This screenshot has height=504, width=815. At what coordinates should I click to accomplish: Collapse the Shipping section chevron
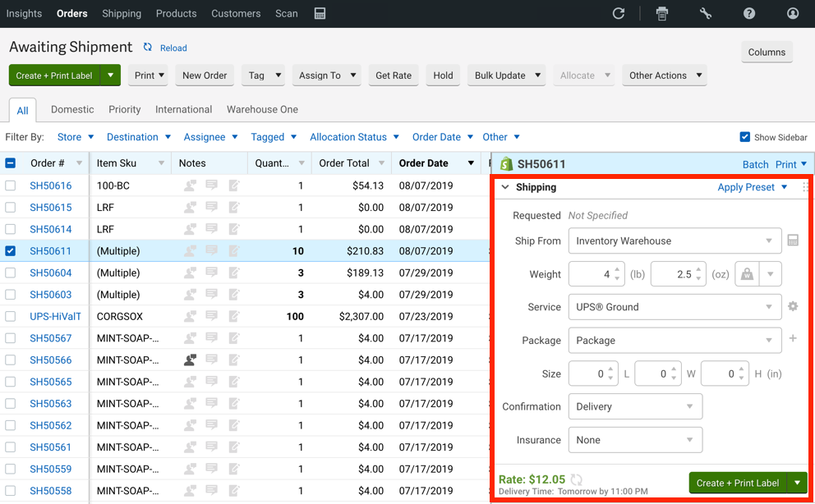(x=505, y=187)
